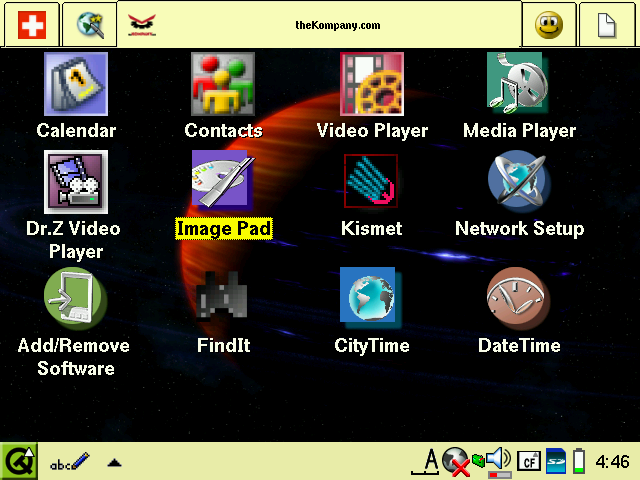Switch to the globe-with-wand tab
Screen dimensions: 640x480
coord(90,24)
